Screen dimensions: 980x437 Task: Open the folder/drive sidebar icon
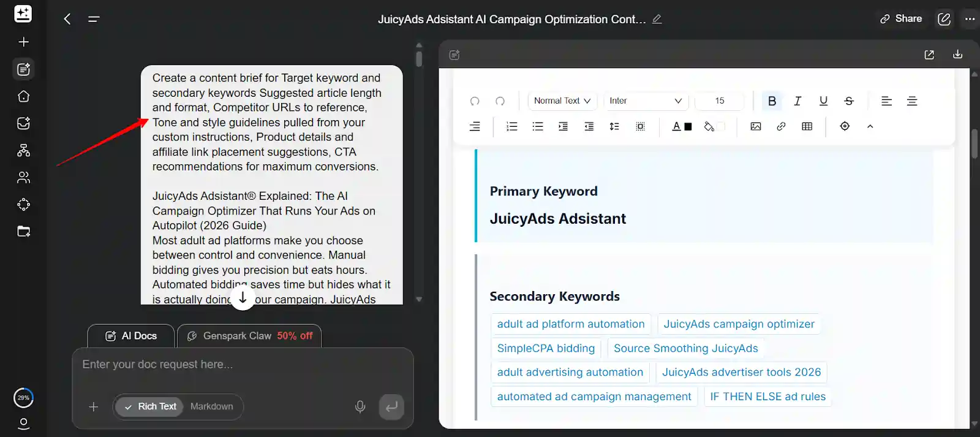pyautogui.click(x=23, y=231)
